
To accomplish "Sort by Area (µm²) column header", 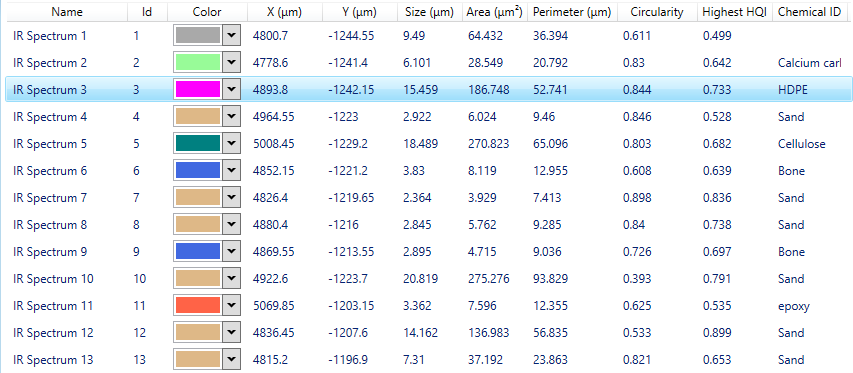I will [495, 12].
